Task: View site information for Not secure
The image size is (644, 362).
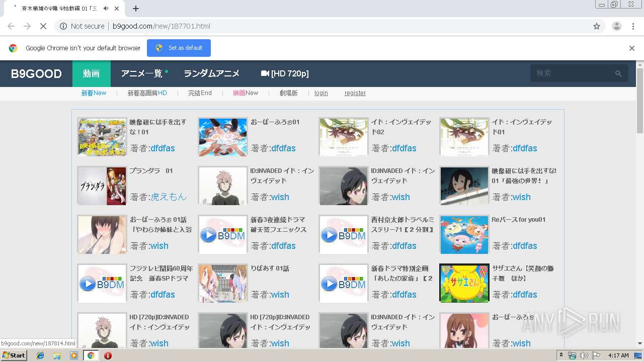Action: pos(82,26)
